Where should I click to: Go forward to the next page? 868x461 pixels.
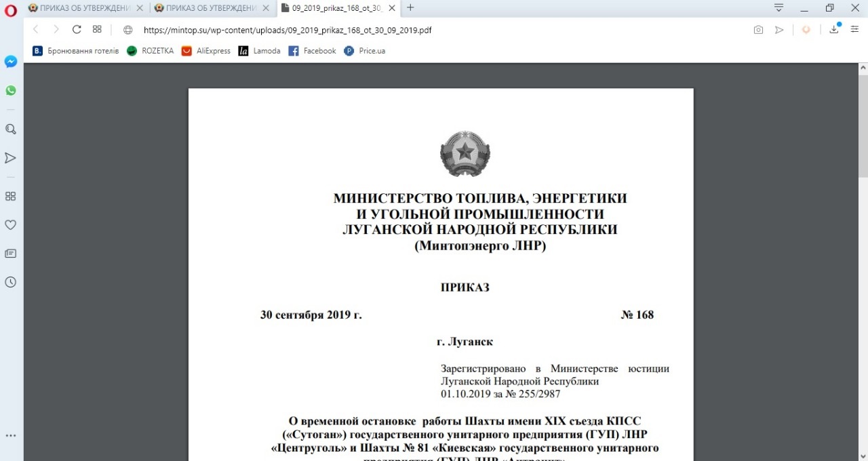[x=56, y=29]
